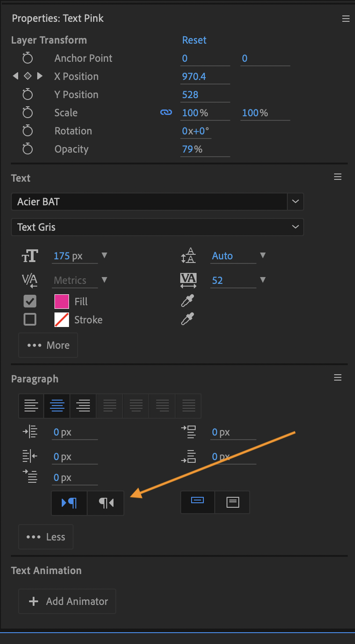355x644 pixels.
Task: Click the pink Fill color swatch
Action: click(61, 301)
